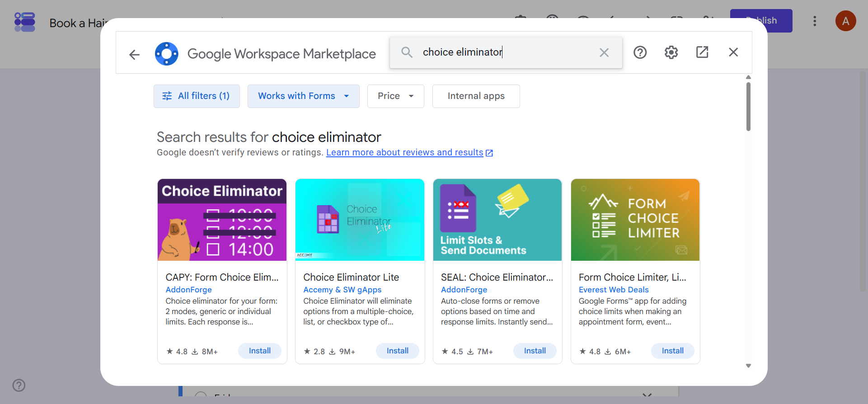Click the marketplace vertical scrollbar thumb
The width and height of the screenshot is (868, 404).
click(748, 107)
